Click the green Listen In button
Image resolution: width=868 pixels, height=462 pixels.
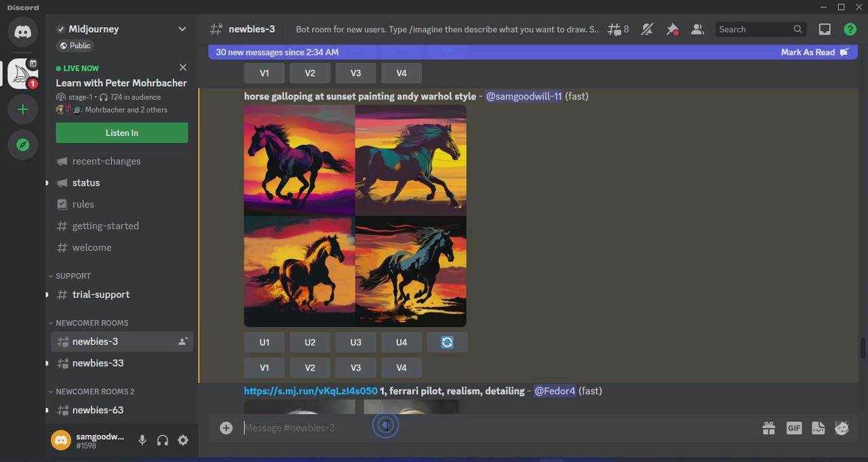point(122,133)
